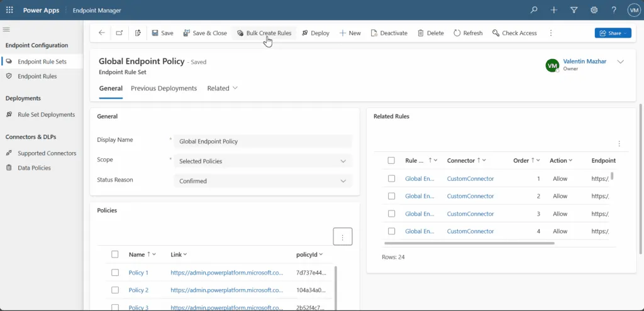Open record in new window icon

click(x=119, y=33)
